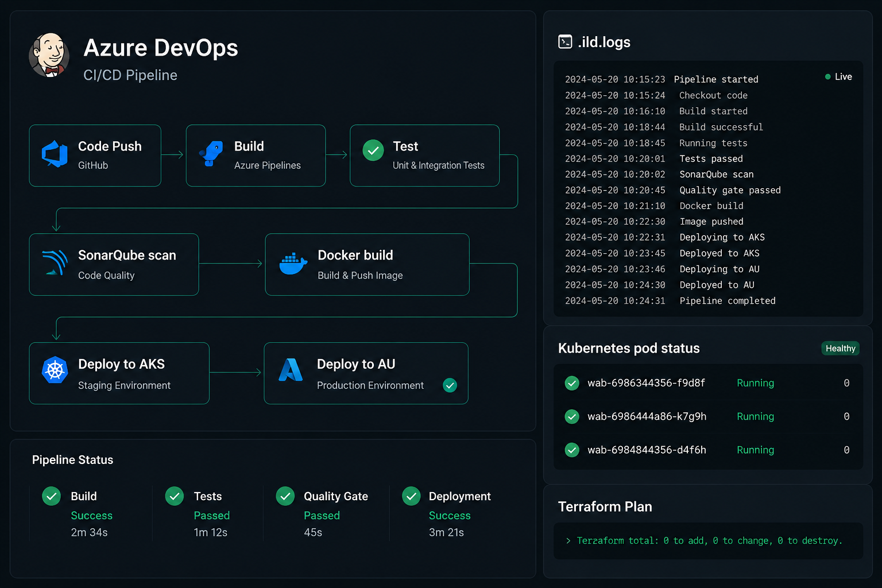Select the 'Quality gate passed' log line

click(673, 190)
